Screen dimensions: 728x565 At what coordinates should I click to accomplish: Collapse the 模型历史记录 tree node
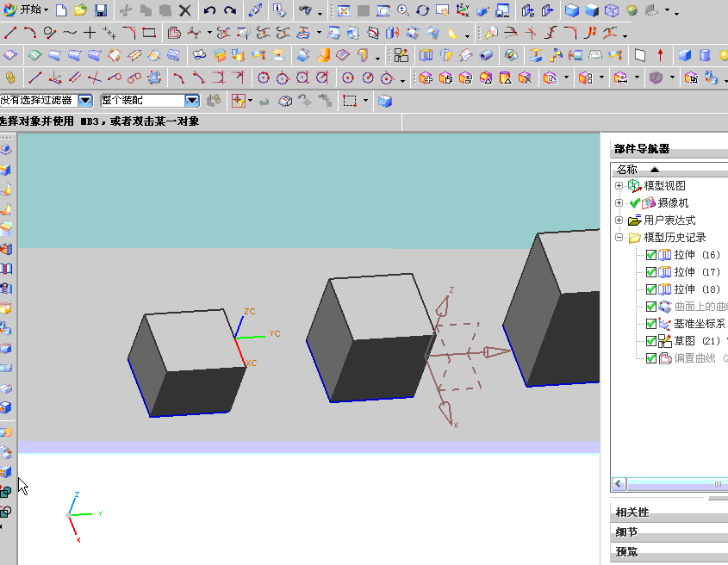[619, 237]
